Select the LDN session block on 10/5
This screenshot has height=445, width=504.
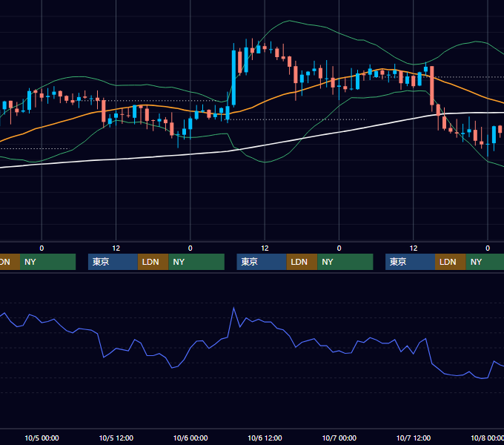(x=153, y=262)
